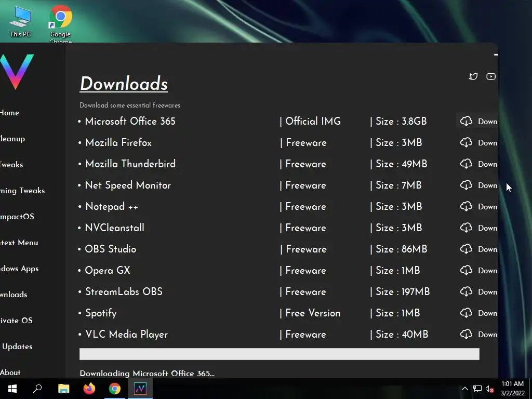Open This PC desktop icon
The image size is (532, 399).
coord(20,22)
